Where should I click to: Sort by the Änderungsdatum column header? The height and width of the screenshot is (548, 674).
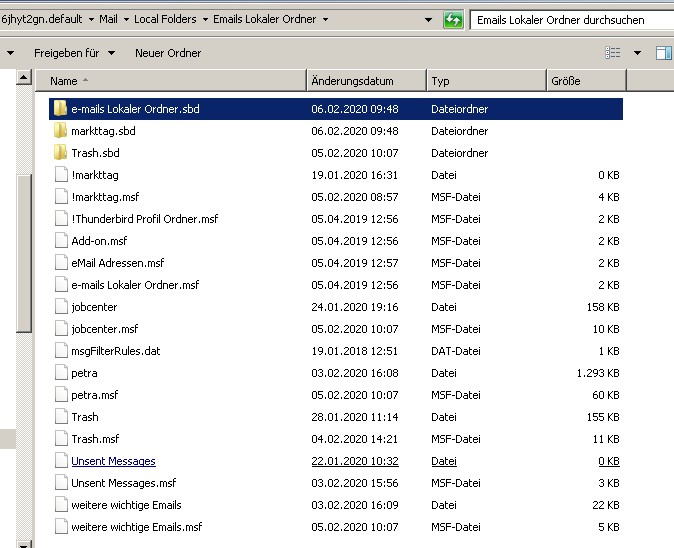[x=352, y=81]
